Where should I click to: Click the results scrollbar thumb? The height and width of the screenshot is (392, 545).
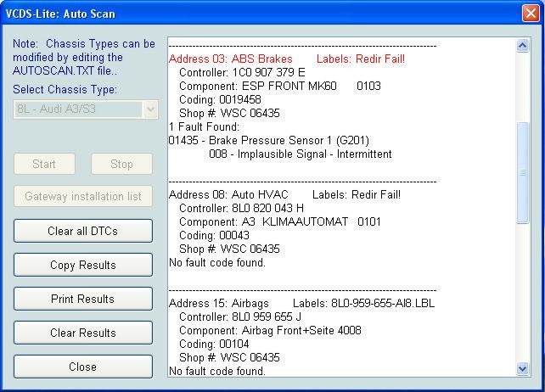[x=522, y=172]
